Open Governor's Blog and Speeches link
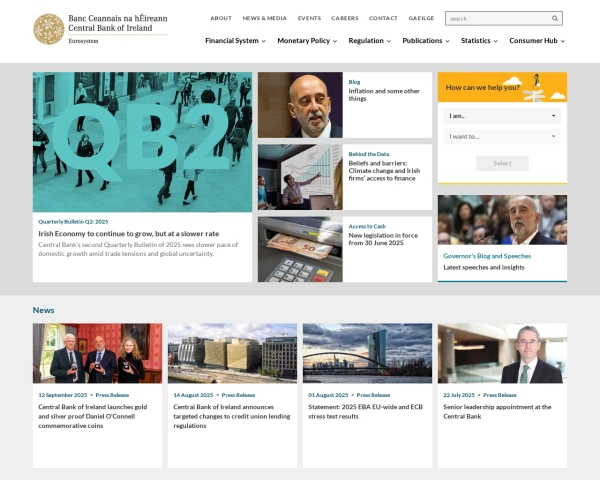Screen dimensions: 600x480 click(x=487, y=256)
